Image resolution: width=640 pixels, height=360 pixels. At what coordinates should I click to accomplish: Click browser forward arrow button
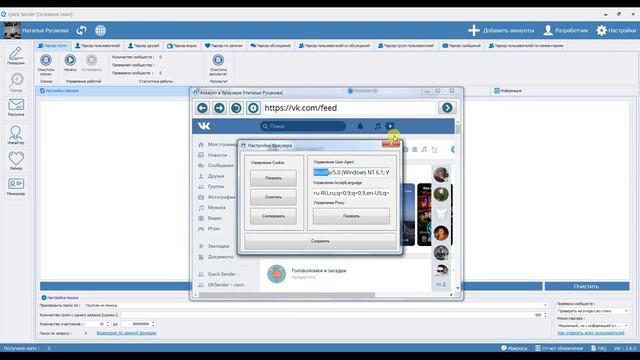(219, 108)
